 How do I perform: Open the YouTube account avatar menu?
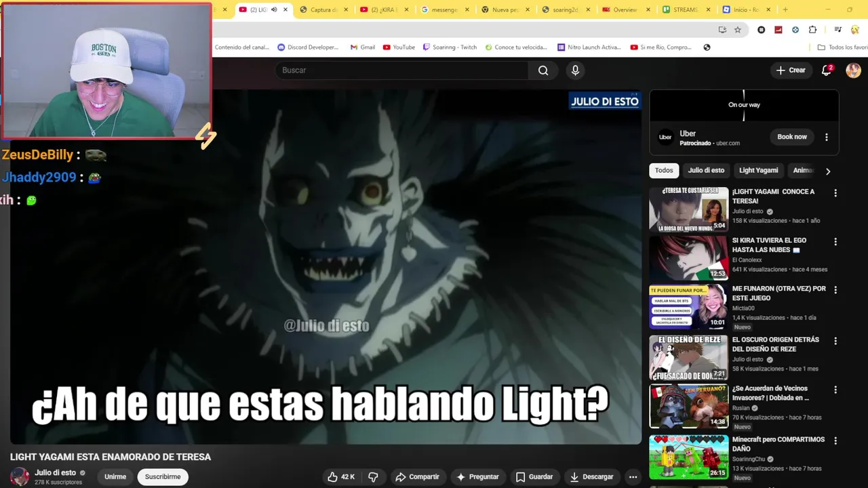click(x=854, y=70)
